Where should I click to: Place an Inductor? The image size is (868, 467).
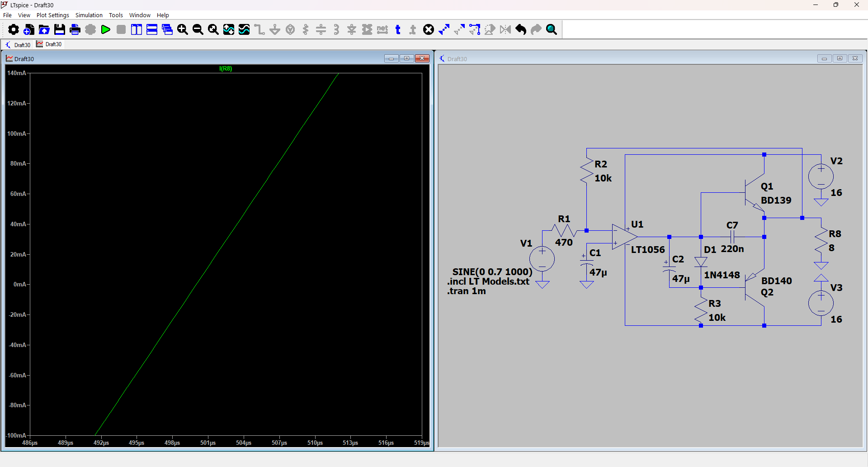(x=336, y=30)
